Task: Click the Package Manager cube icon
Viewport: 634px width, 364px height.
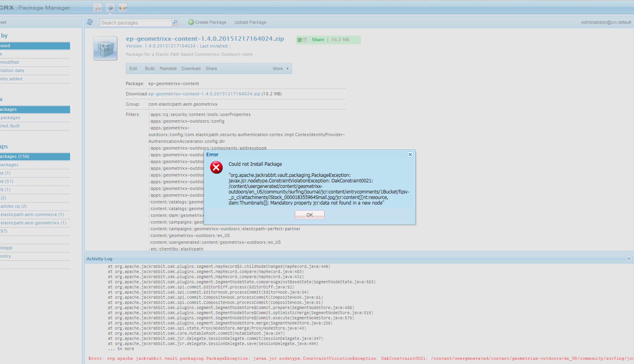Action: (110, 8)
